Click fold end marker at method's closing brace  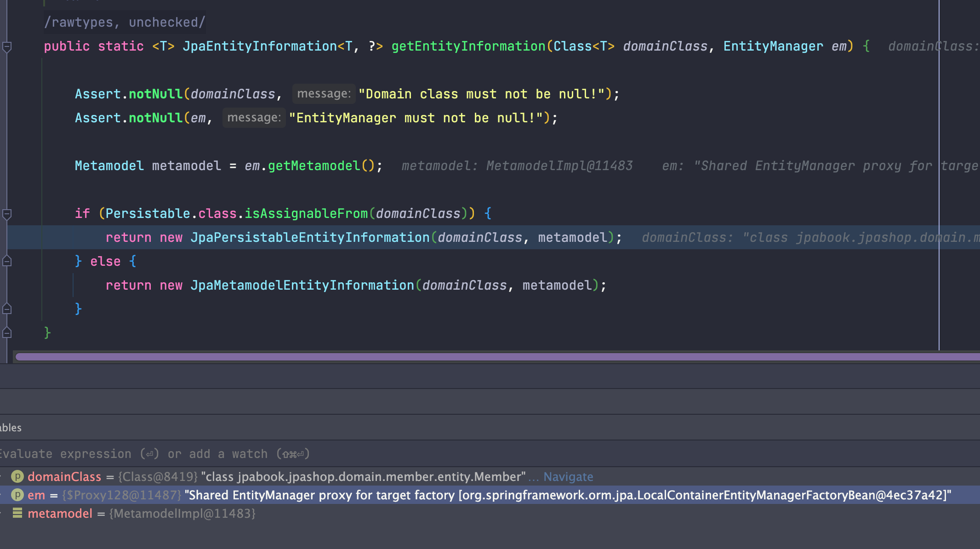pos(7,332)
